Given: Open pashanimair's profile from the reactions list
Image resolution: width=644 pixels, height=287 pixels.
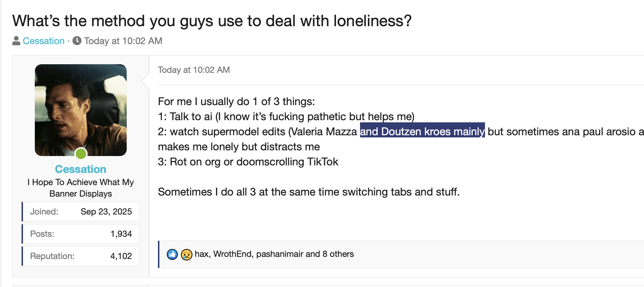Looking at the screenshot, I should coord(280,254).
